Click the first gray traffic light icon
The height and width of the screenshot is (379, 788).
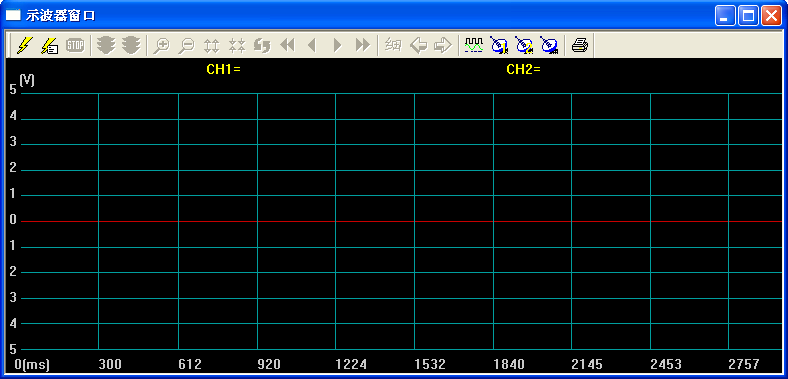coord(106,45)
